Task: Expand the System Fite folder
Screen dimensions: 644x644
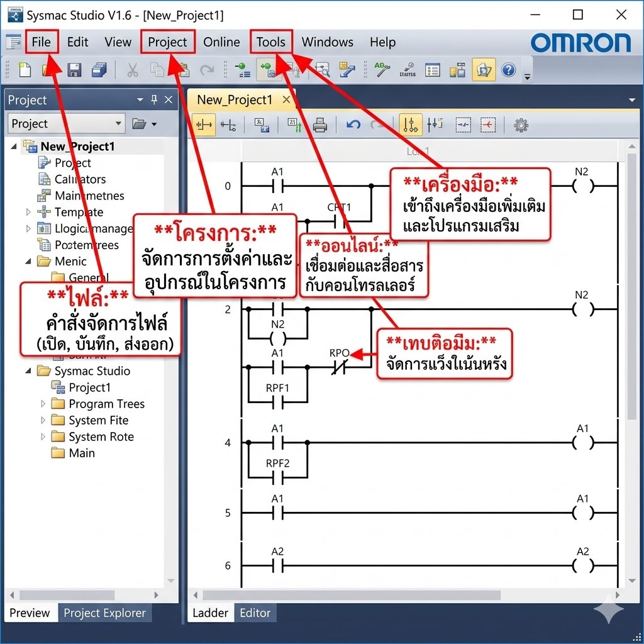Action: [43, 420]
